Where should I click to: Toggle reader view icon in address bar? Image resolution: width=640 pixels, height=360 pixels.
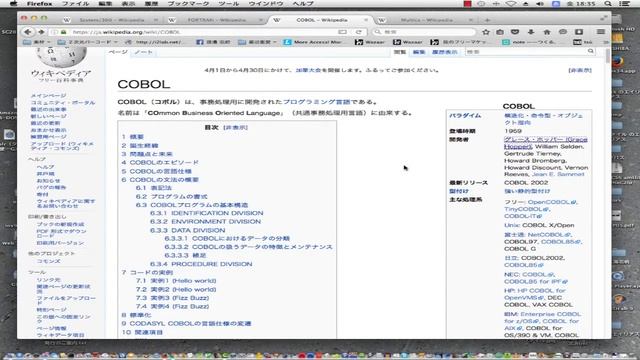[x=342, y=32]
